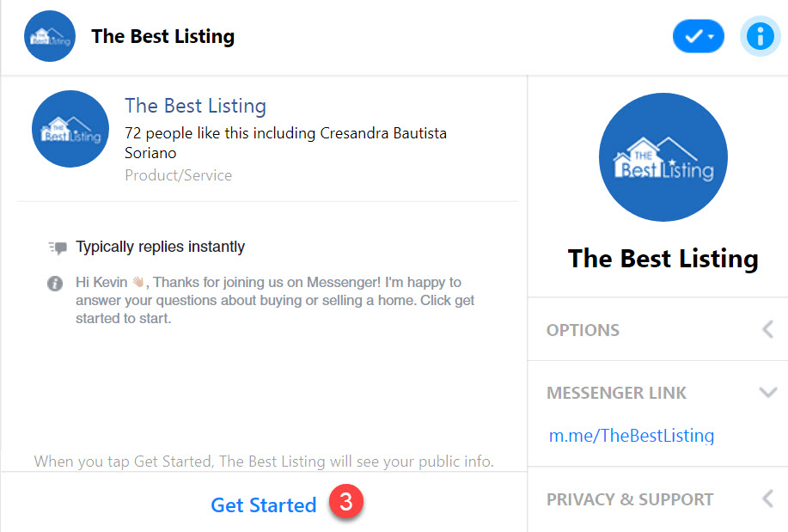Tap the Get Started button
Viewport: 788px width, 532px height.
pos(263,505)
